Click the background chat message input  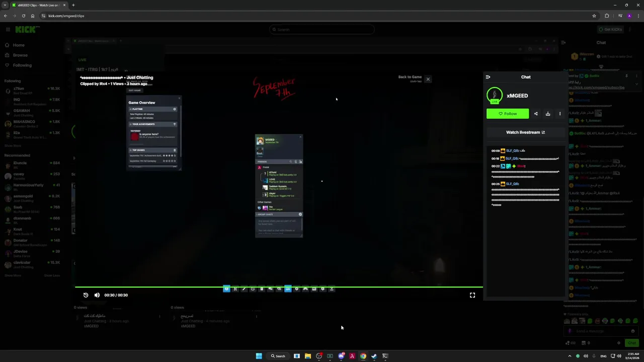tap(601, 331)
